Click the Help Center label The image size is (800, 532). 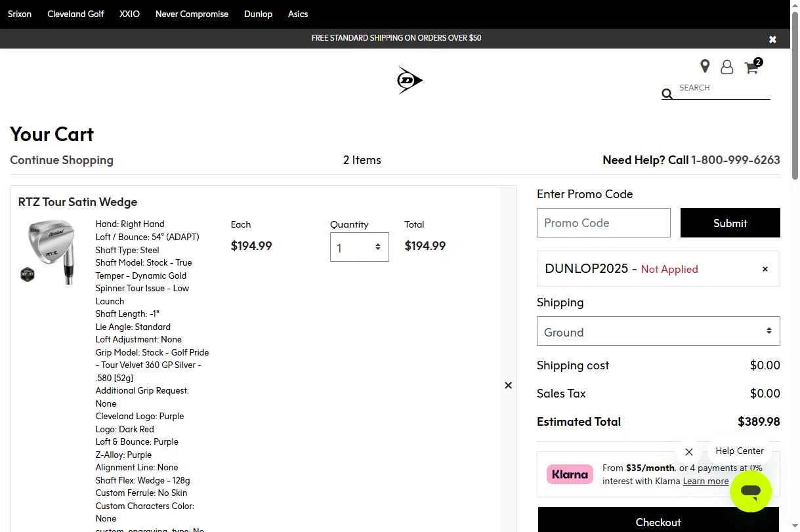740,451
